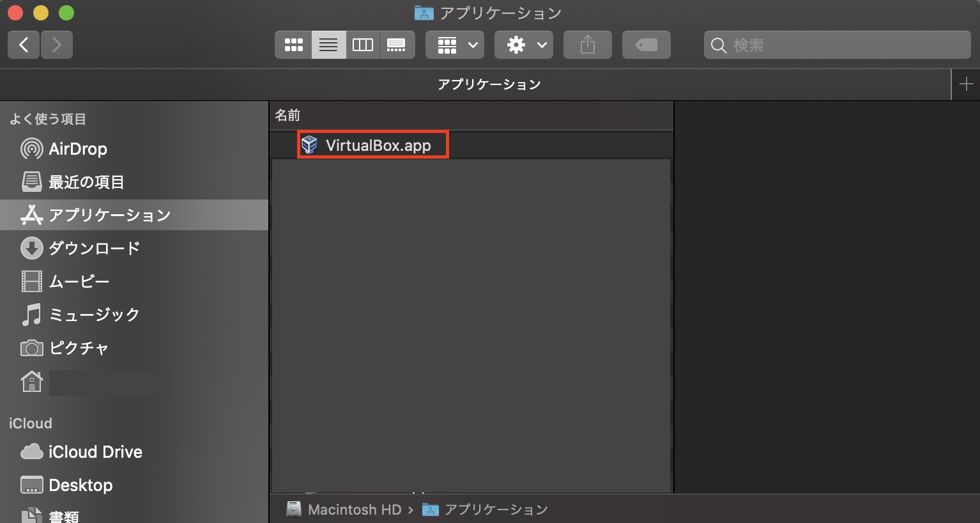Open the ダウンロード sidebar folder
This screenshot has width=980, height=523.
click(95, 248)
